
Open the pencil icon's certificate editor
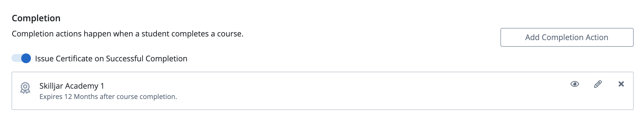point(598,84)
